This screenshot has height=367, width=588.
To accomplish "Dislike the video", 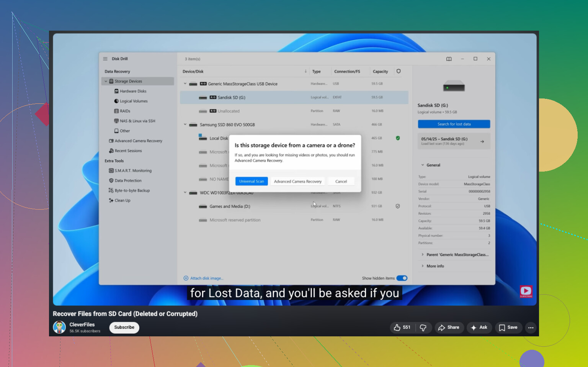I will click(423, 328).
